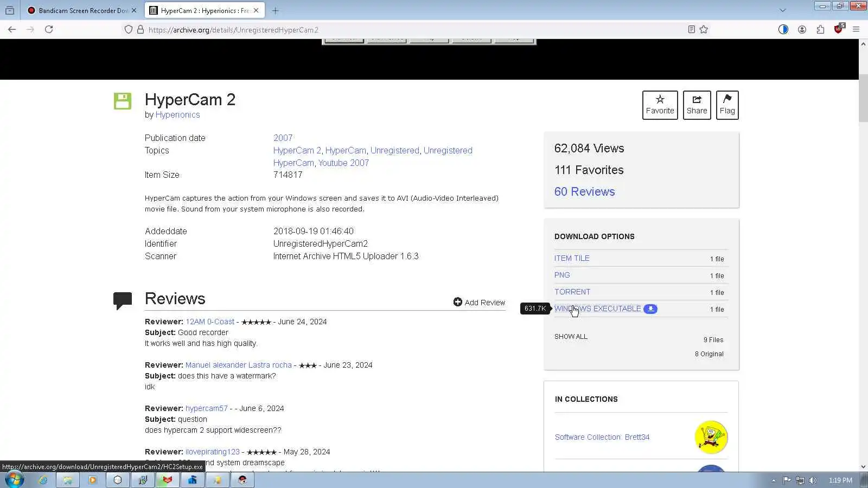Open the list all tabs dropdown
Image resolution: width=868 pixels, height=488 pixels.
point(782,10)
